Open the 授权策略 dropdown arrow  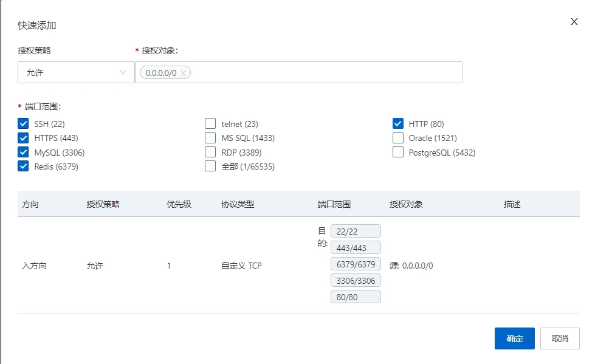click(x=123, y=72)
